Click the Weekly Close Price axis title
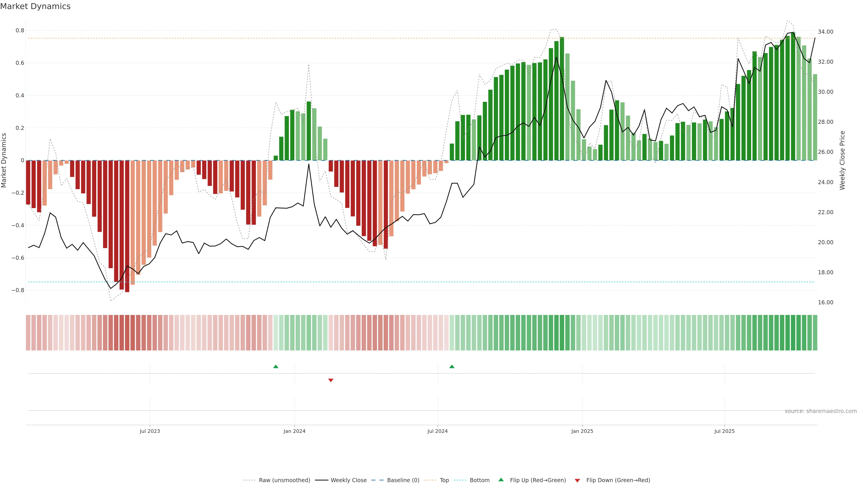Image resolution: width=868 pixels, height=488 pixels. tap(842, 160)
